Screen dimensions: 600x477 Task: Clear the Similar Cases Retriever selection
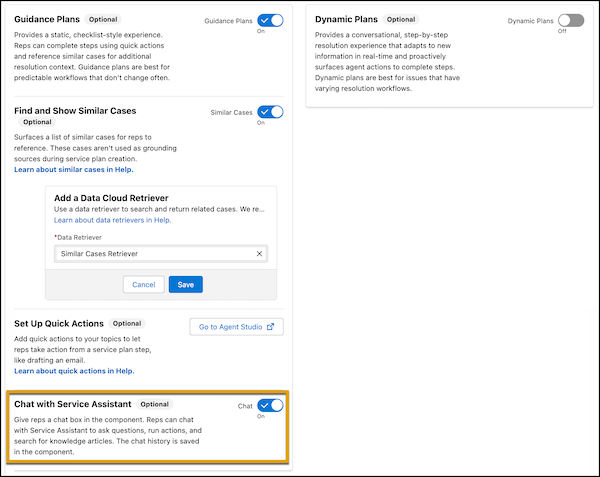(259, 254)
